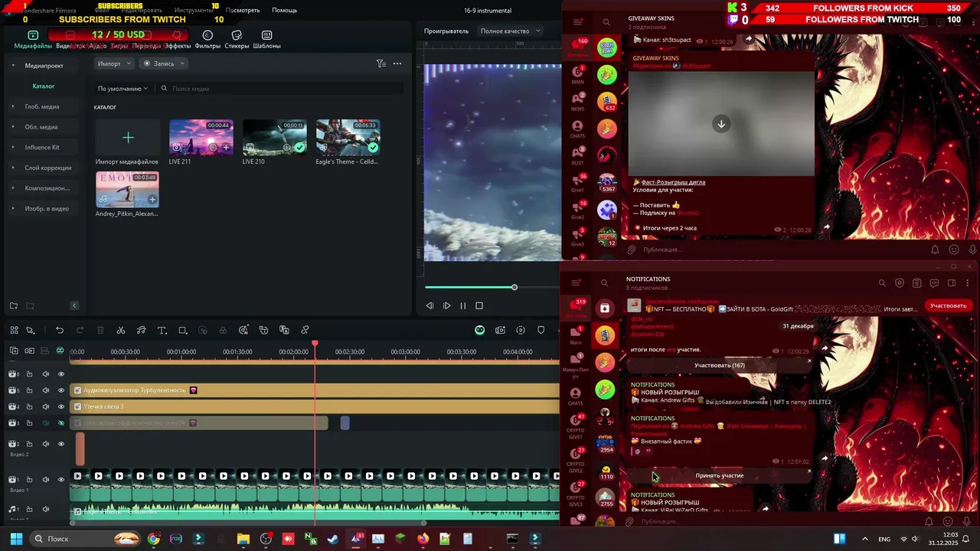Select the Каталог item in media tree
This screenshot has width=980, height=551.
[44, 86]
